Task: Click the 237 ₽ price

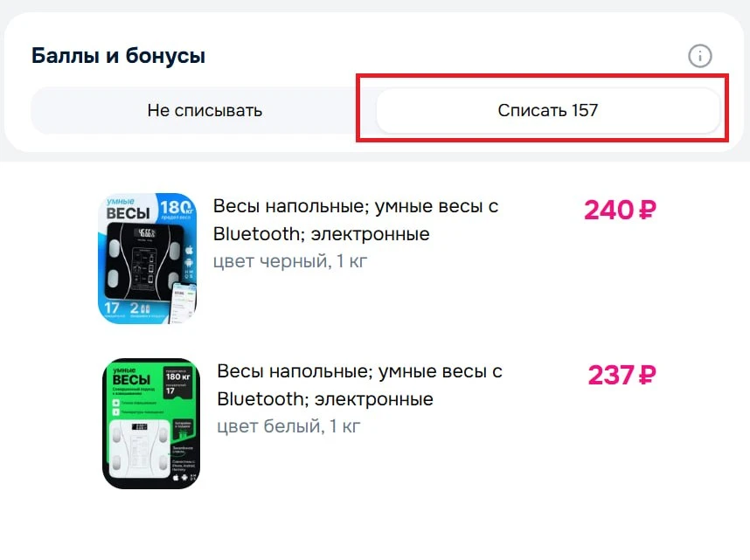Action: (x=622, y=376)
